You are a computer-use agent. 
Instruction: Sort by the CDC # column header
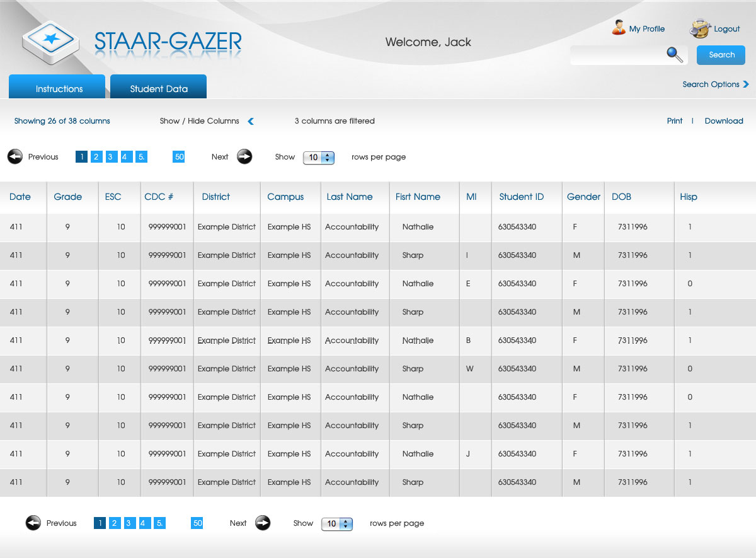tap(159, 197)
